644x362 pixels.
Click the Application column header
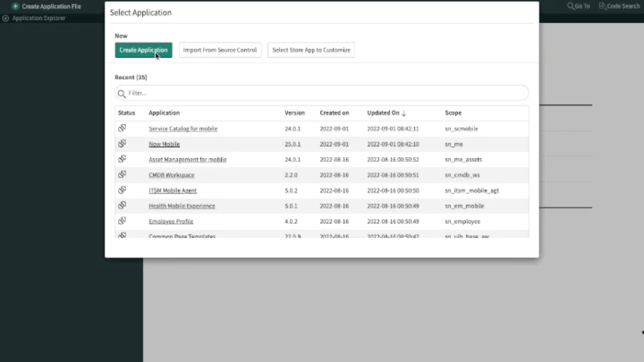(164, 113)
